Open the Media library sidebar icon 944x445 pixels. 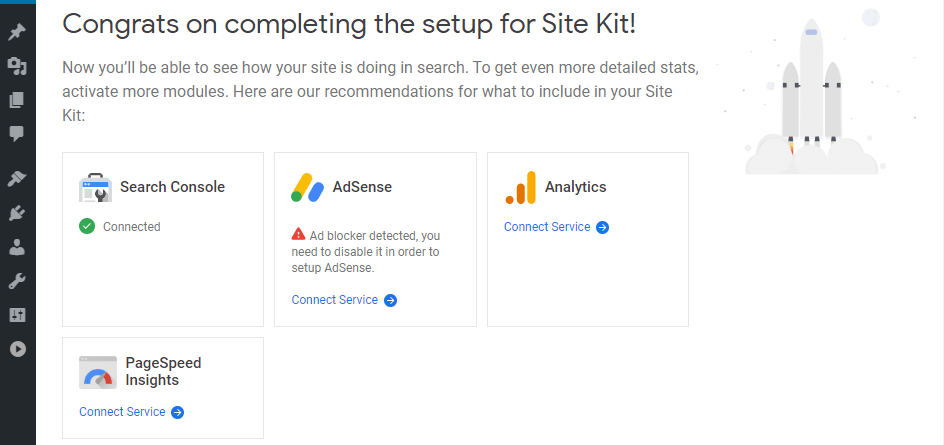click(x=17, y=66)
